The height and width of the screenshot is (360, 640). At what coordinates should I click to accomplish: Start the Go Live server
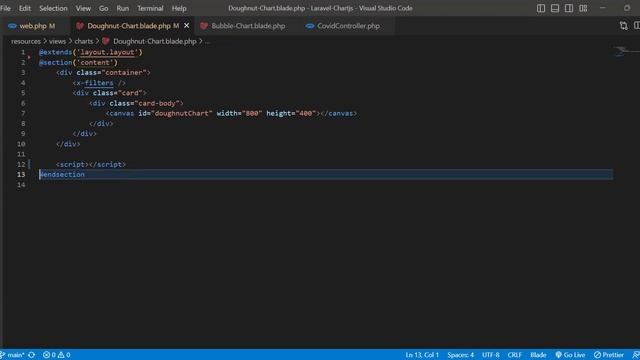point(570,355)
